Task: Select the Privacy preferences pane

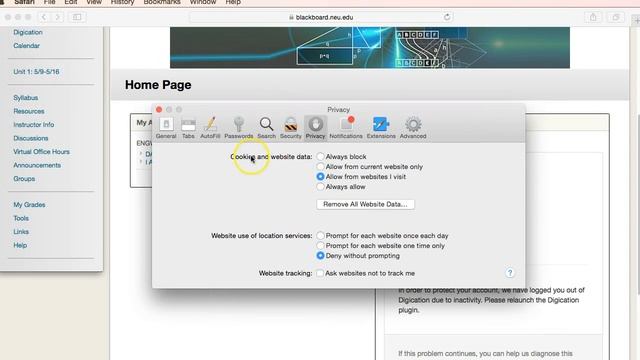Action: [x=316, y=128]
